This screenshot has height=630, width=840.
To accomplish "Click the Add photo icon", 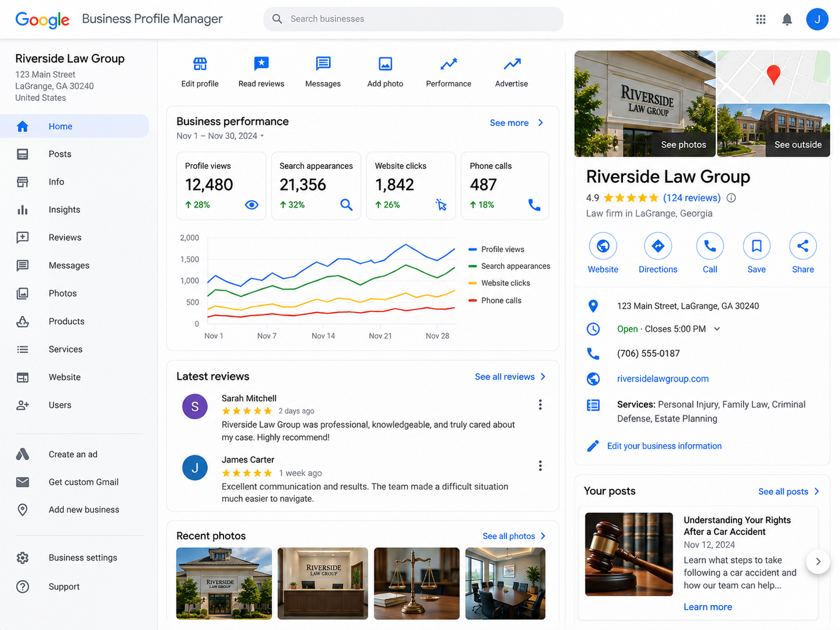I will pos(385,63).
